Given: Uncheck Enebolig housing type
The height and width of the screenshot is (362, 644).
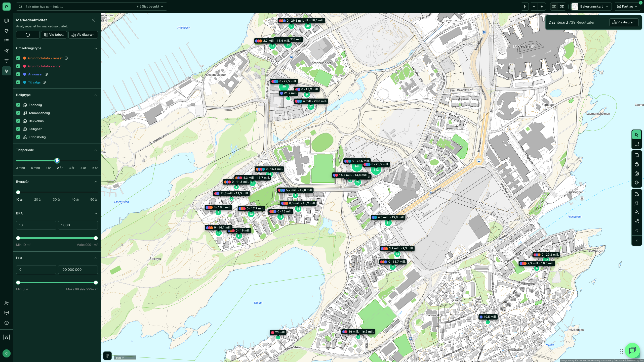Looking at the screenshot, I should coord(18,105).
